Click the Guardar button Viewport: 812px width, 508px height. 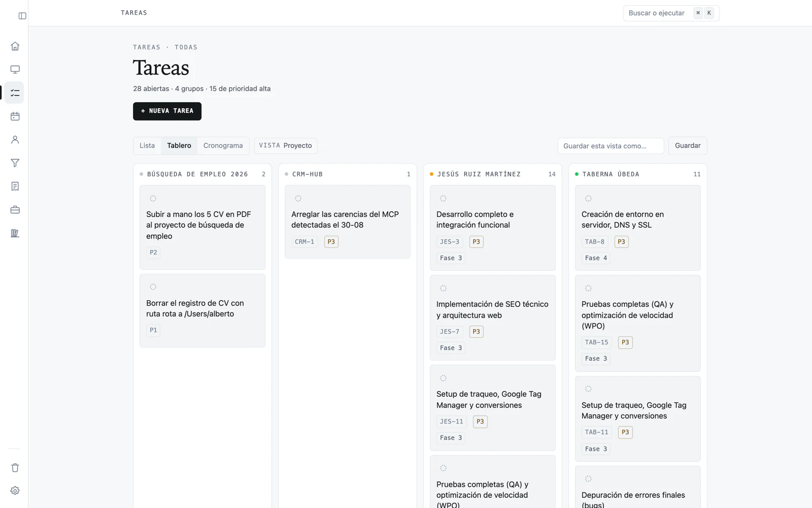tap(688, 146)
